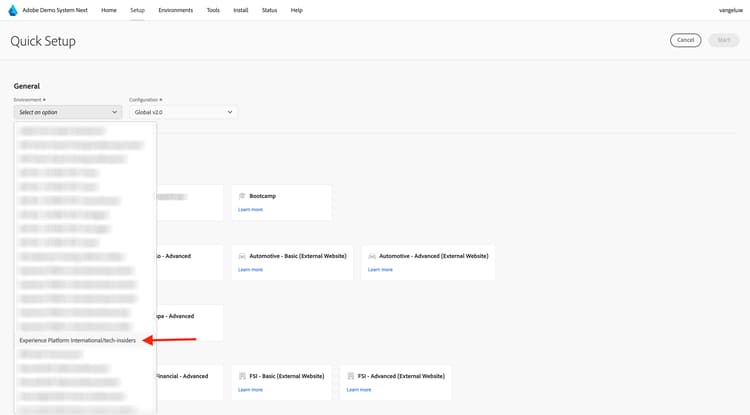
Task: Select Experience Platform International/tech-insiders option
Action: [x=77, y=340]
